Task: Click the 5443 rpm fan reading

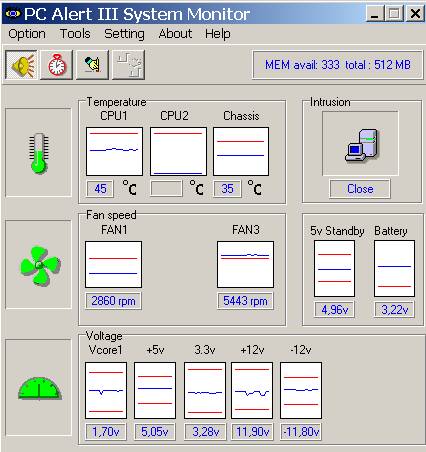Action: click(245, 301)
